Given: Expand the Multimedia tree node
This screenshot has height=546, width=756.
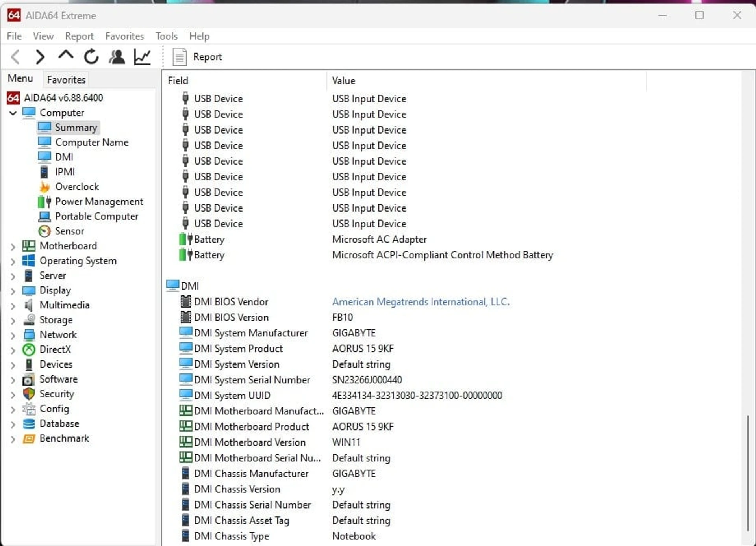Looking at the screenshot, I should point(13,306).
